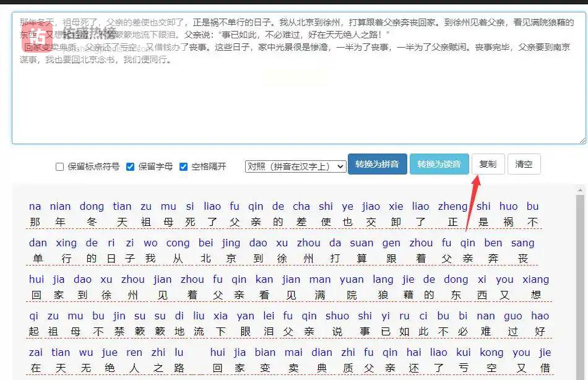Click the 保留标点符号 label text
This screenshot has width=588, height=380.
93,166
